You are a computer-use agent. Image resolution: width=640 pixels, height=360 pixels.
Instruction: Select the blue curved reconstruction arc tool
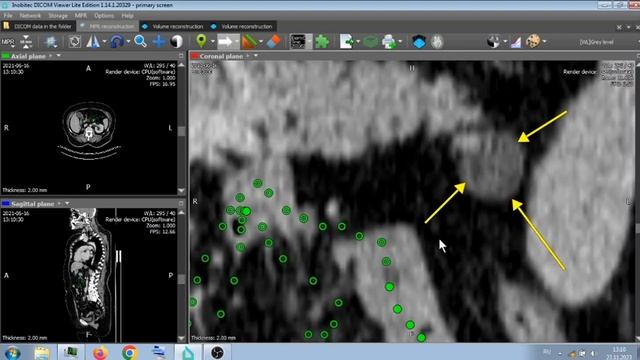[x=117, y=42]
